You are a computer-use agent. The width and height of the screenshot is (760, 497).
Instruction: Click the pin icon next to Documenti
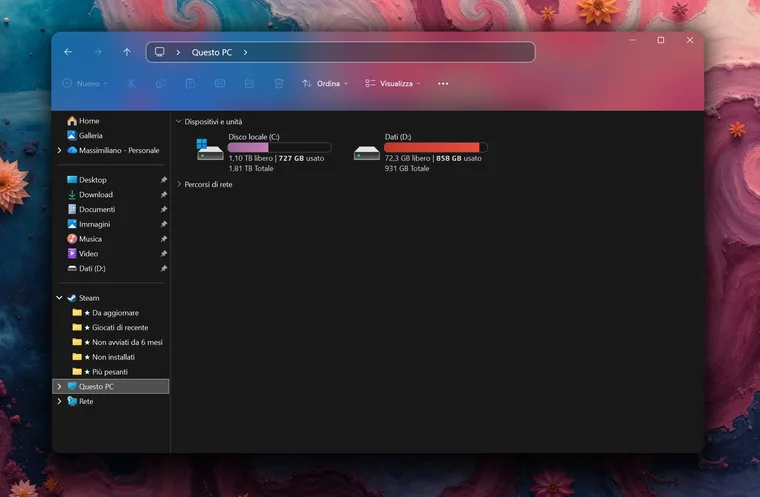point(164,209)
